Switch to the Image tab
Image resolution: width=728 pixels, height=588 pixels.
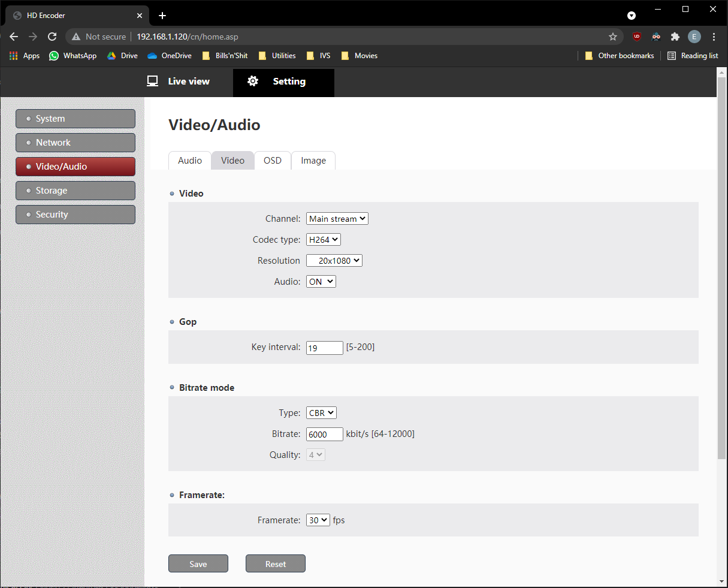313,161
